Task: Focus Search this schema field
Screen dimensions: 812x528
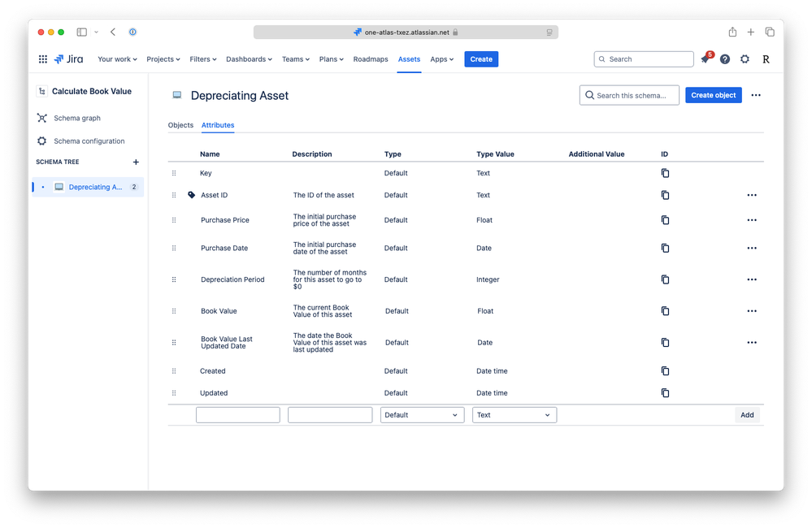Action: [x=629, y=95]
